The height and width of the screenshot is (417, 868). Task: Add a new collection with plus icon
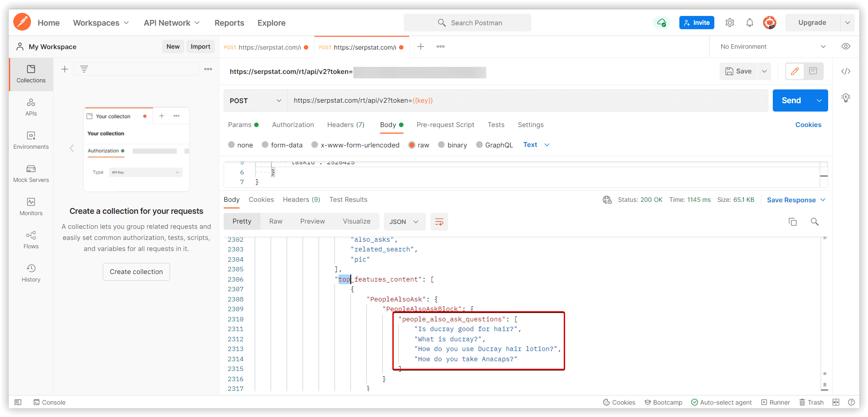(65, 69)
